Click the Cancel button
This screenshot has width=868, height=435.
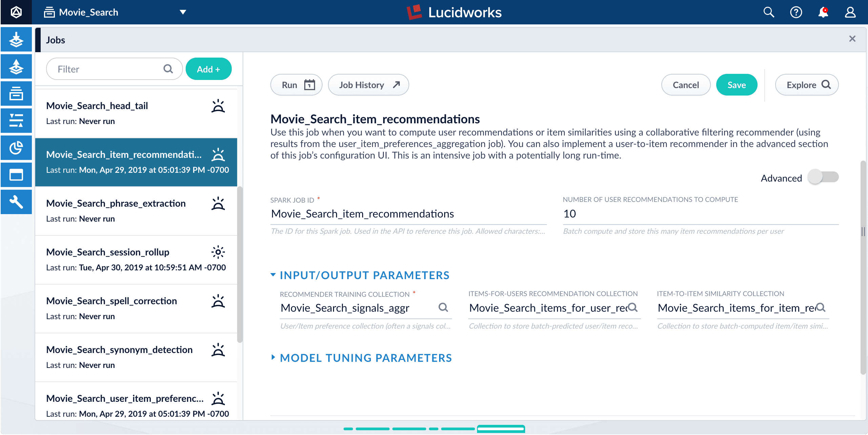click(x=686, y=85)
